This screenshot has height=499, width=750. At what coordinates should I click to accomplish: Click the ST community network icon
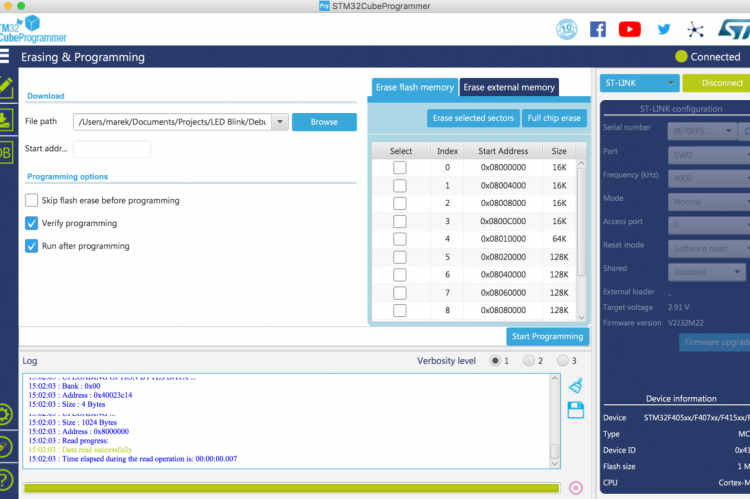[x=695, y=30]
